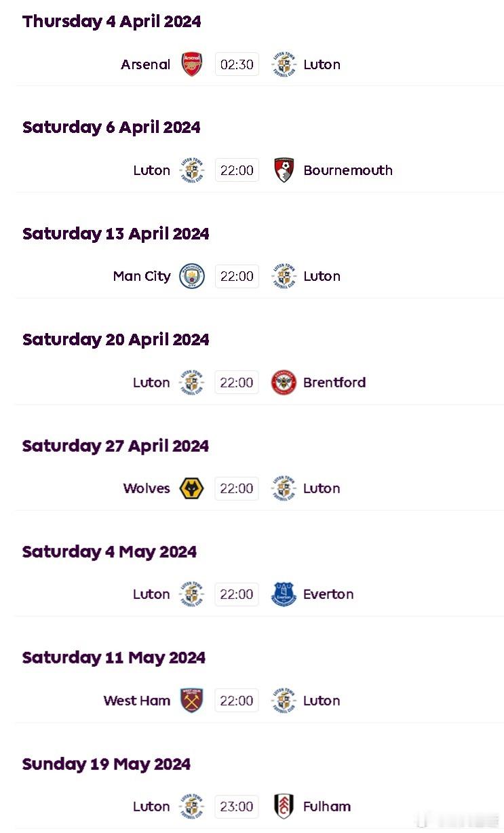Click the West Ham team name
504x833 pixels.
click(137, 701)
